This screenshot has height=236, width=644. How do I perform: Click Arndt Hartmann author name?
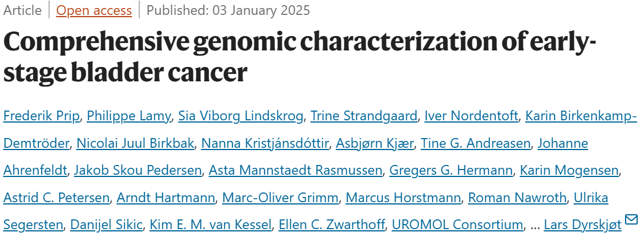pyautogui.click(x=166, y=198)
